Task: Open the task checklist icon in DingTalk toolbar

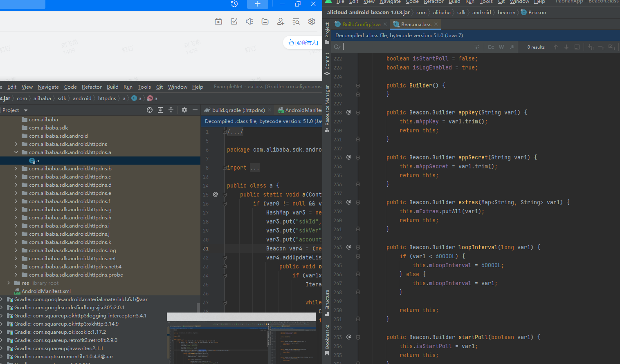Action: pyautogui.click(x=234, y=22)
